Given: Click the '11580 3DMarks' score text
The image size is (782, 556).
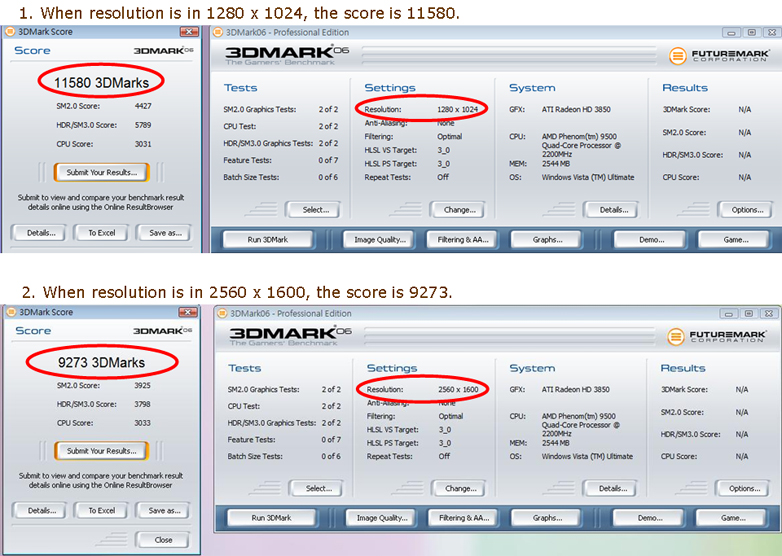Looking at the screenshot, I should pos(101,82).
